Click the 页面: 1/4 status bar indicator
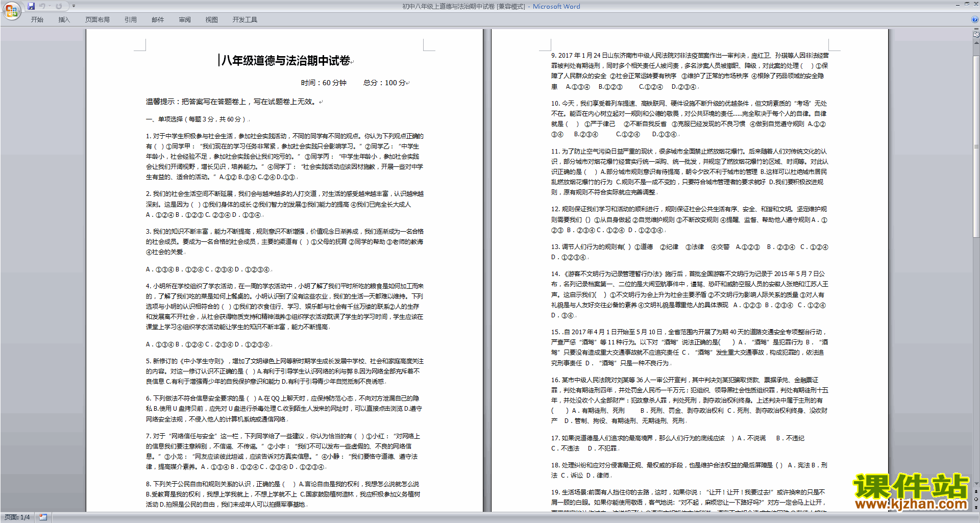 [x=17, y=517]
